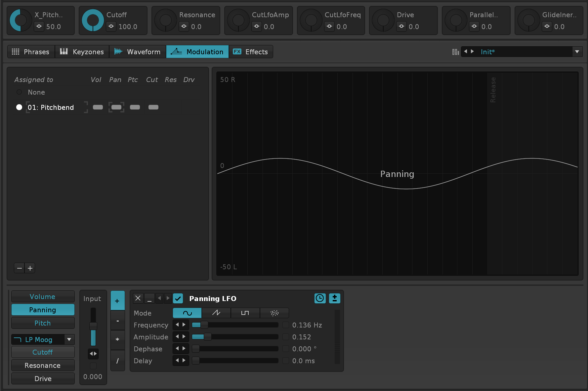Select the sawtooth LFO mode
Viewport: 588px width, 391px height.
(x=216, y=313)
